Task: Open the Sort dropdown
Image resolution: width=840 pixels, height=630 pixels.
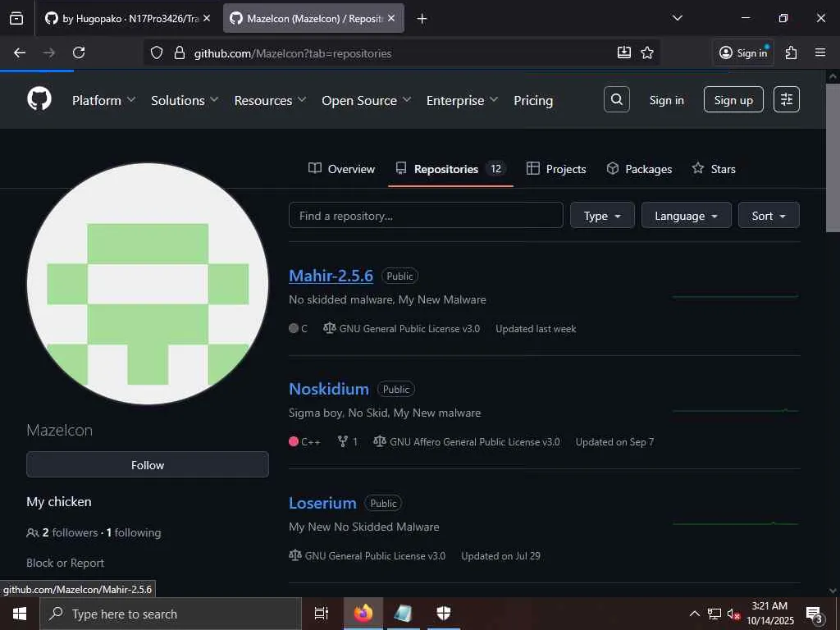Action: coord(769,216)
